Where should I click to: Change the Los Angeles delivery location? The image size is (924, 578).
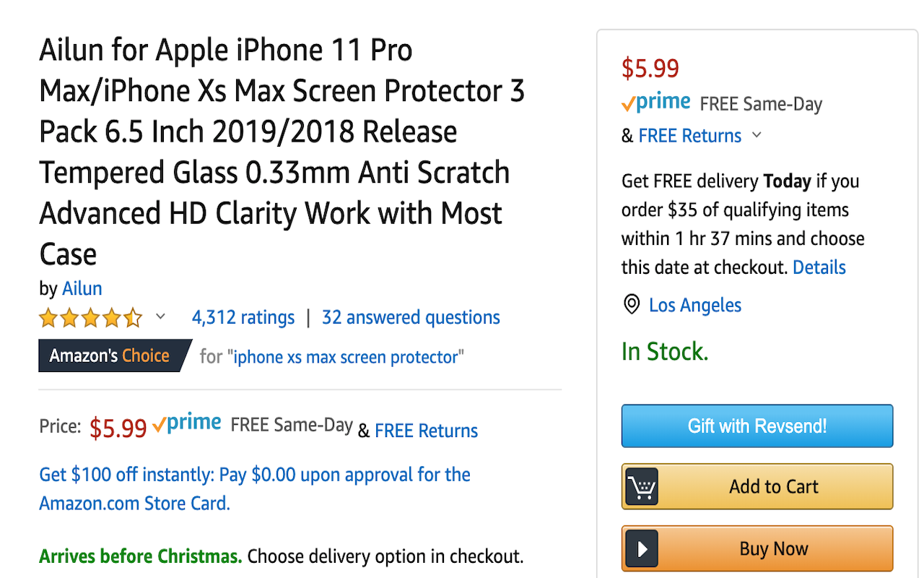[x=694, y=305]
